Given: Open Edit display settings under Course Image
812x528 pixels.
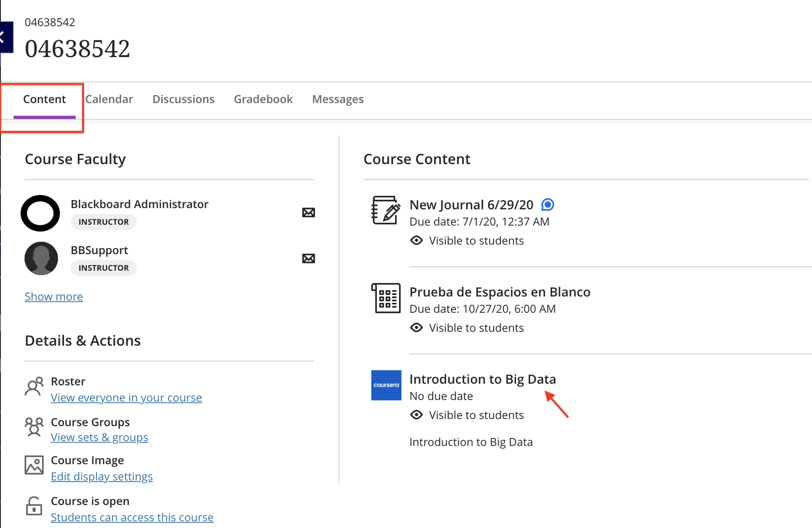Looking at the screenshot, I should click(x=101, y=477).
